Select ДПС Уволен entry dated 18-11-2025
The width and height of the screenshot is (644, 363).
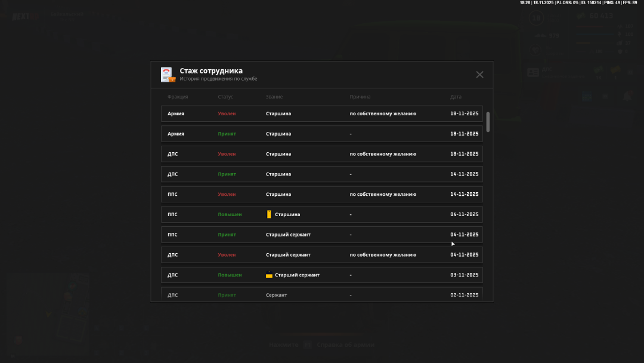(x=322, y=154)
